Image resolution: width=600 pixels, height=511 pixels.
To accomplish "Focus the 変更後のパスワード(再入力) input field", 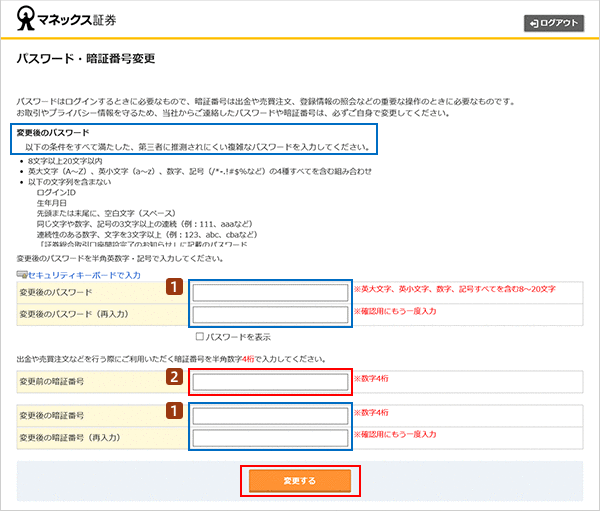I will (x=270, y=315).
